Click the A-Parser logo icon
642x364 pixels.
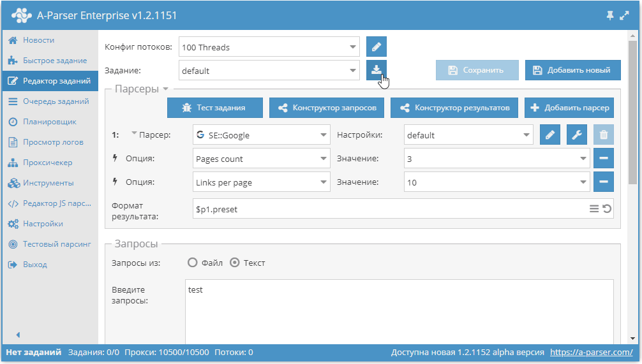coord(21,15)
